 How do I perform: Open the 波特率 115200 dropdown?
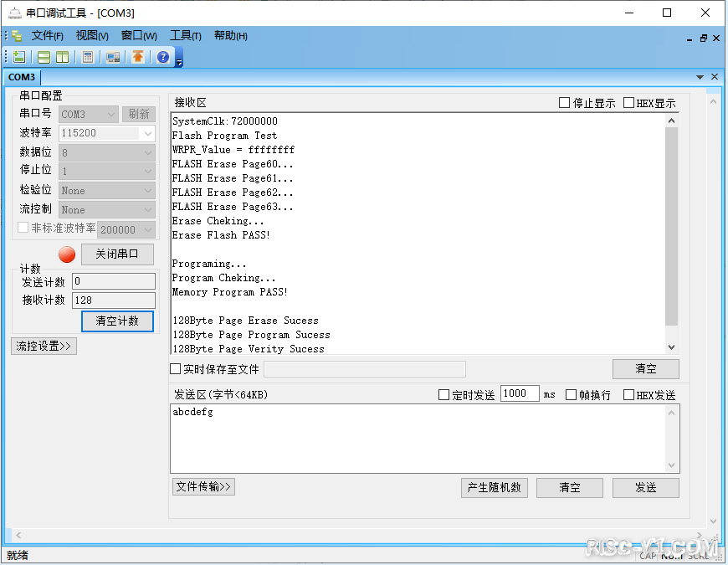[107, 133]
